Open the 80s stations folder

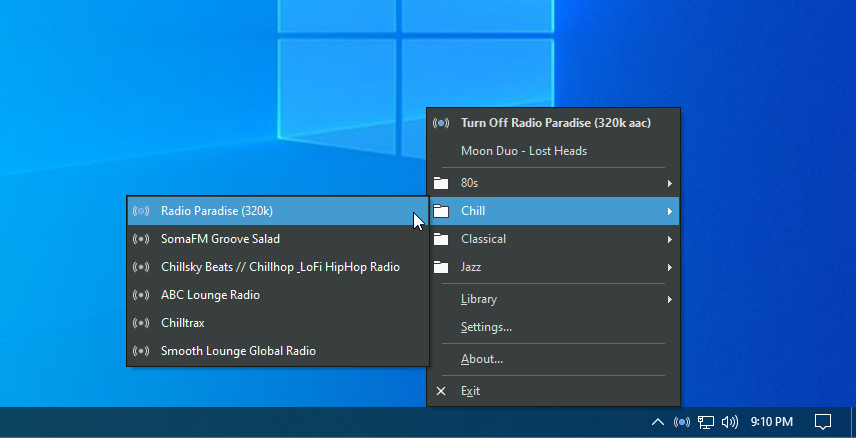click(554, 183)
